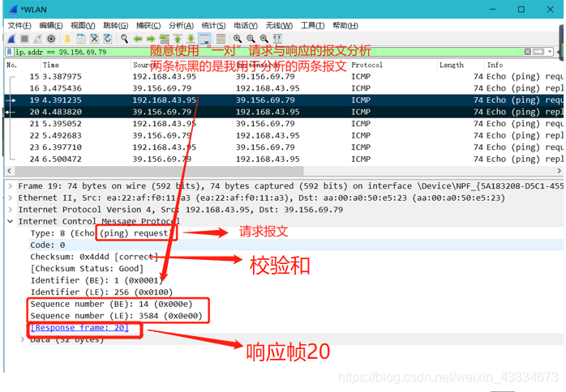Go forward to next packet arrow
Viewport: 566px width, 392px height.
click(151, 39)
